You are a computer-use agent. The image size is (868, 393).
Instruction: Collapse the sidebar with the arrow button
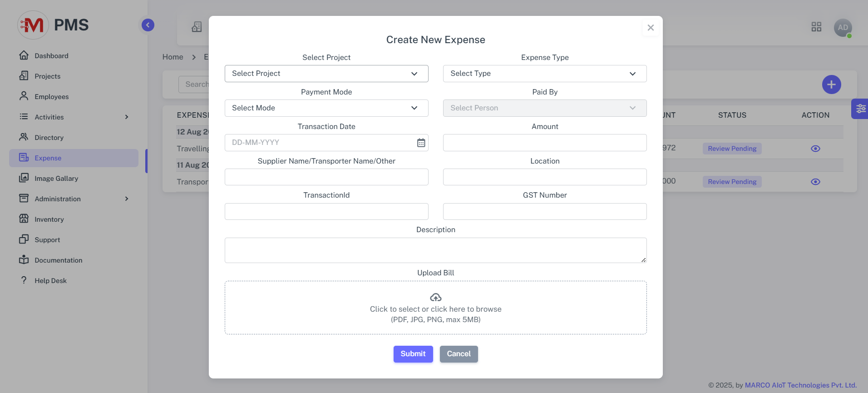(x=148, y=25)
